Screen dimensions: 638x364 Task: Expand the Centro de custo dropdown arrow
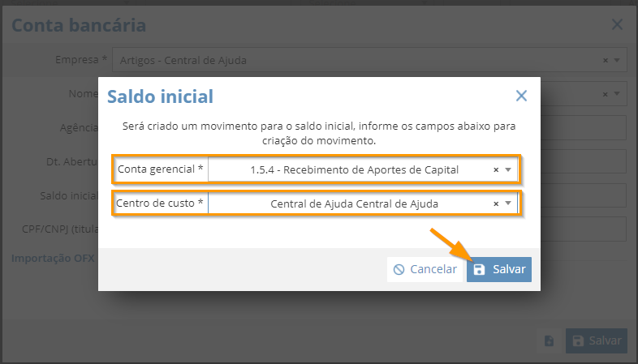click(508, 203)
